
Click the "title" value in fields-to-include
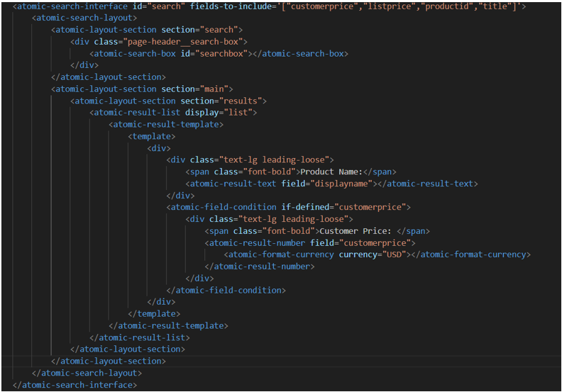(x=495, y=6)
